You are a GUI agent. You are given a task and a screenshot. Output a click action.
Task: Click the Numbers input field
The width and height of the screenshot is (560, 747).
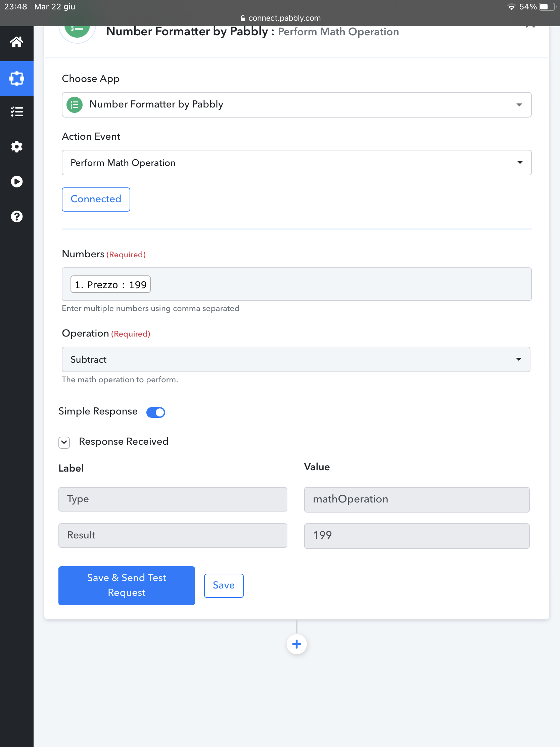click(x=296, y=284)
